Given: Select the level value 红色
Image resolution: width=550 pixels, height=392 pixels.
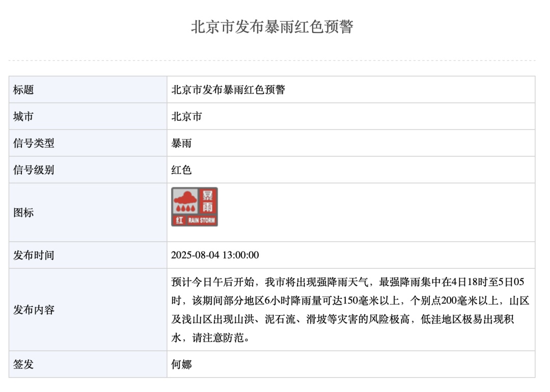Looking at the screenshot, I should click(181, 170).
